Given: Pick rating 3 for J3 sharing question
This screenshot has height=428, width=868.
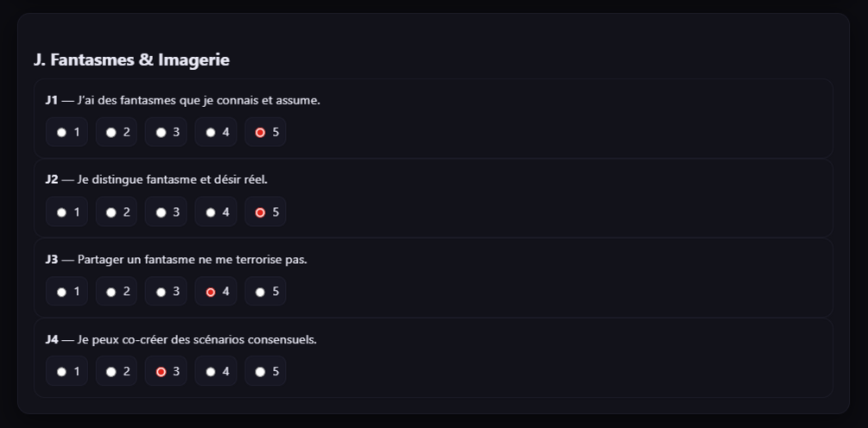Looking at the screenshot, I should pyautogui.click(x=161, y=292).
